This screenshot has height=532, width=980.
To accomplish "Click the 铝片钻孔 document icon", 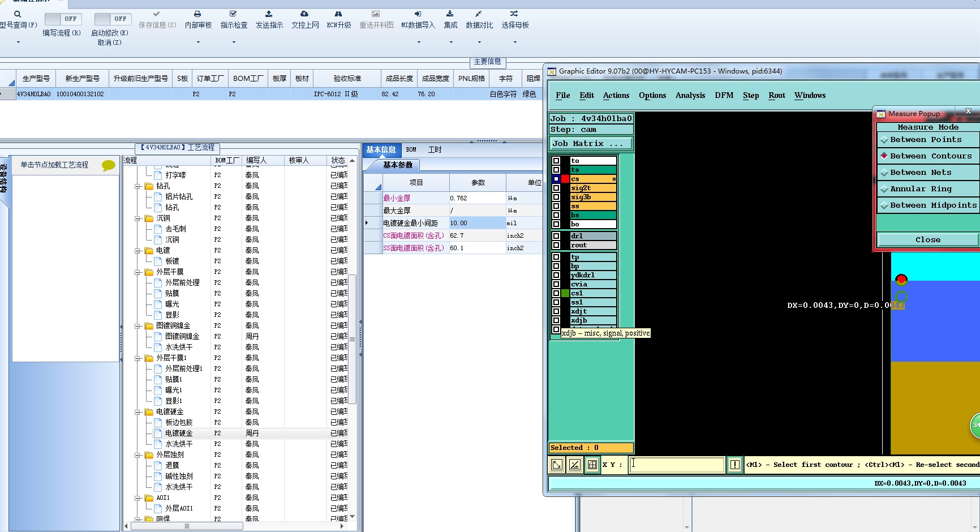I will pos(158,196).
